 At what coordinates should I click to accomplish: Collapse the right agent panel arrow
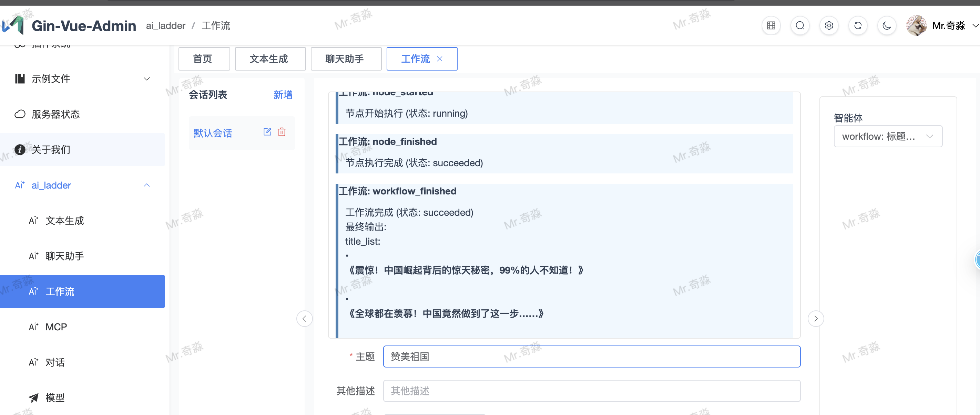[816, 318]
